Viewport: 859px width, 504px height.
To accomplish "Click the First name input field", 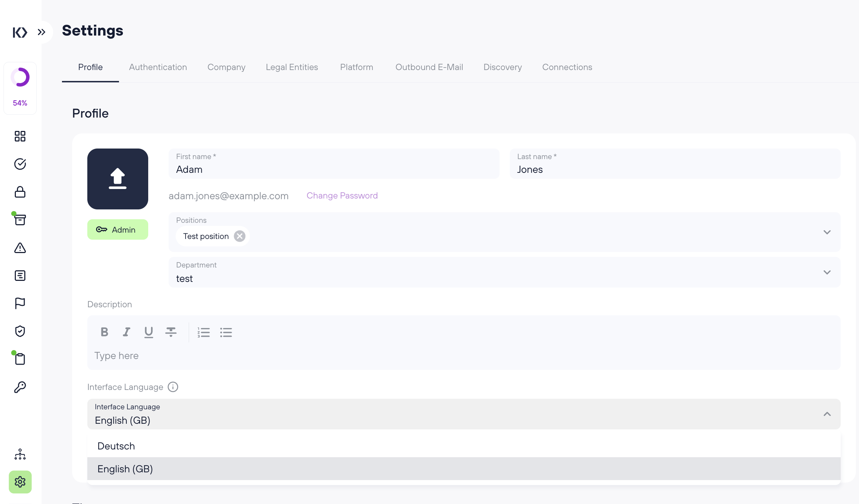I will (x=334, y=164).
